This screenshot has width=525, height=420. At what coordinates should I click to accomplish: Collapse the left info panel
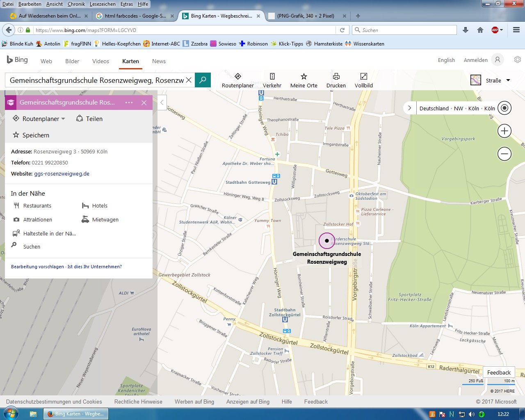click(x=162, y=103)
